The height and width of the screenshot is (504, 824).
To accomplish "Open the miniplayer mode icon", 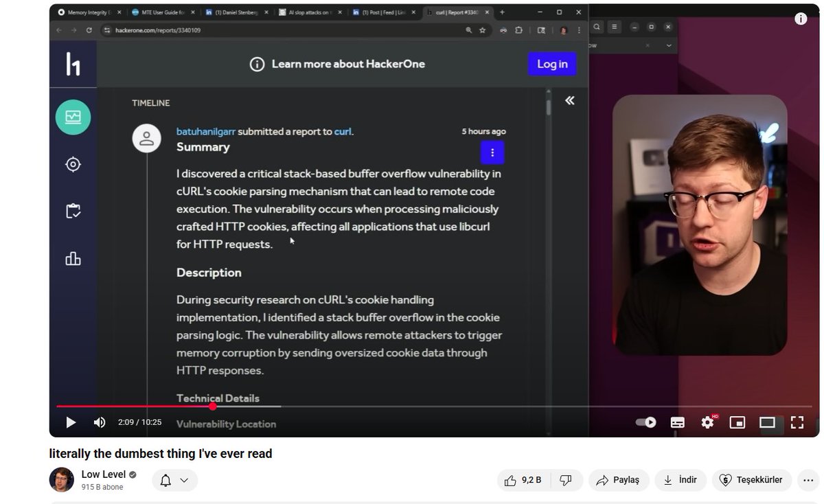I will (x=737, y=422).
